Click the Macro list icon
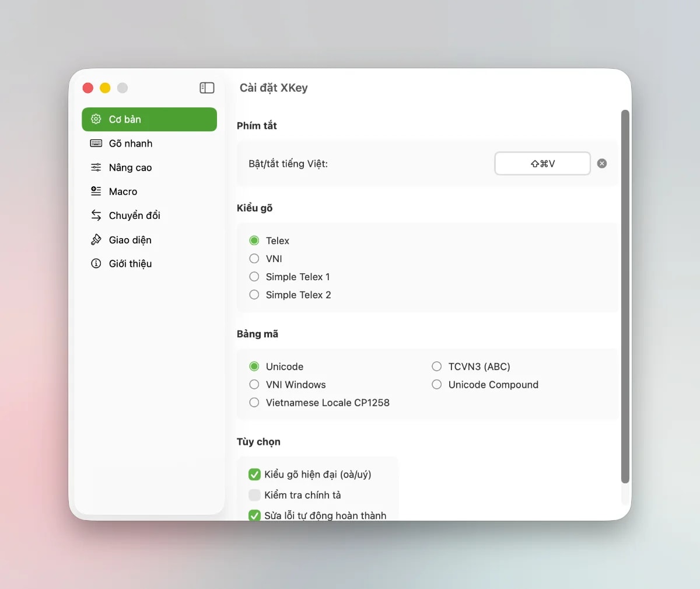This screenshot has width=700, height=589. coord(96,191)
